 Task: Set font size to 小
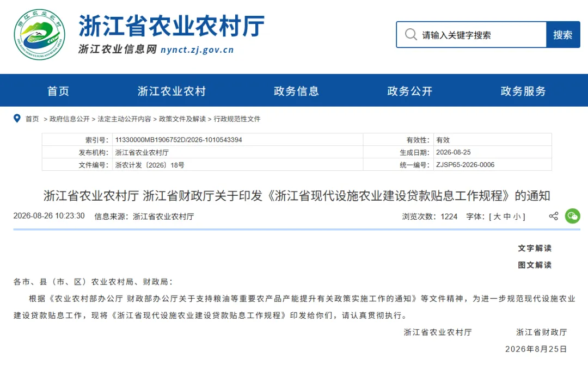click(517, 217)
